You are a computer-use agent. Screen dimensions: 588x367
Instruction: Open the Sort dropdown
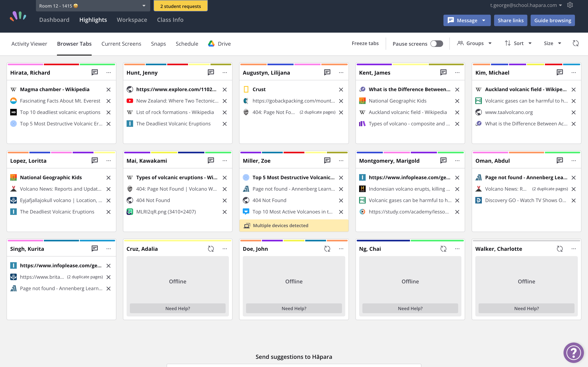(518, 43)
